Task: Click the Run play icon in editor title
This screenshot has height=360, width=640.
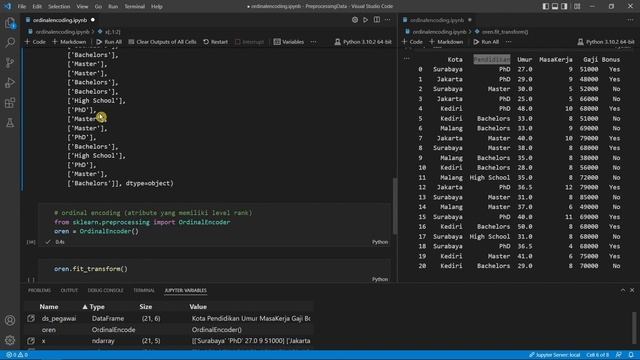Action: tap(366, 20)
